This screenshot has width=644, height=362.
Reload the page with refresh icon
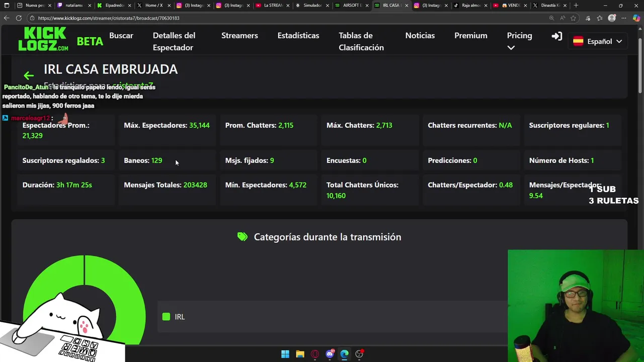[x=19, y=18]
